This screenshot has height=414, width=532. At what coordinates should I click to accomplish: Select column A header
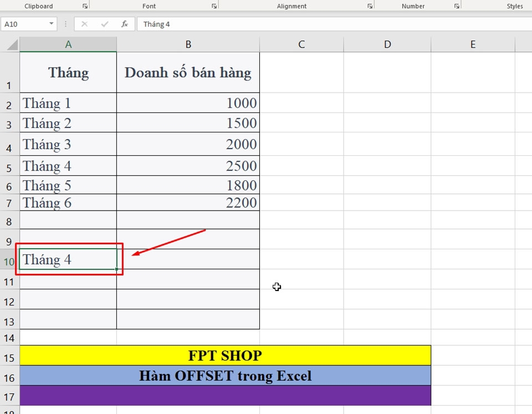[68, 44]
